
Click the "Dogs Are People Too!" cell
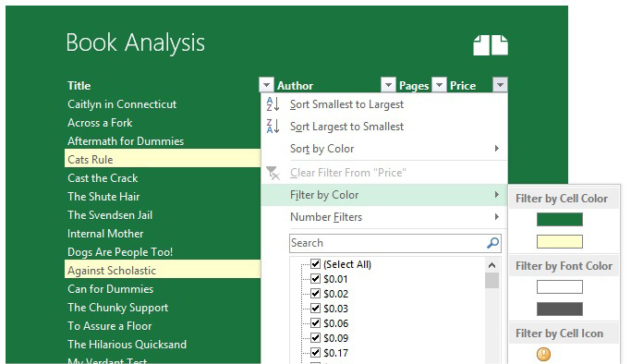120,252
